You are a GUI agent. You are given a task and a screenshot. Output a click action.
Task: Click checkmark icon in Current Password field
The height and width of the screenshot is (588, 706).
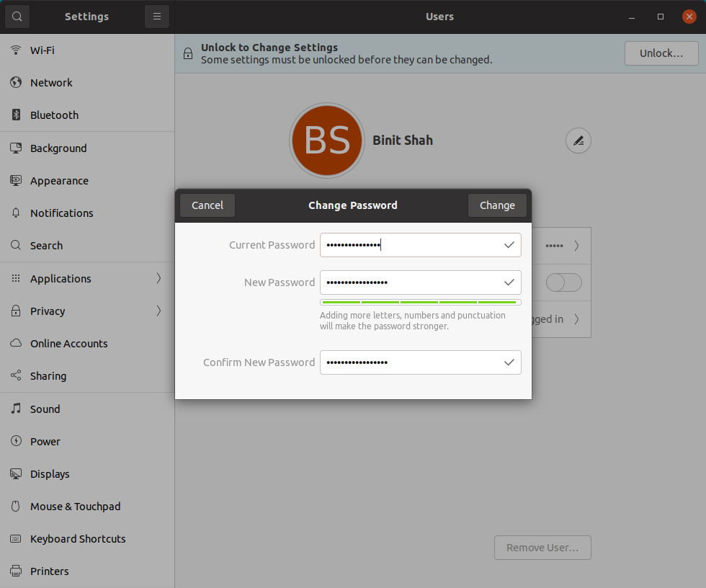pyautogui.click(x=509, y=245)
